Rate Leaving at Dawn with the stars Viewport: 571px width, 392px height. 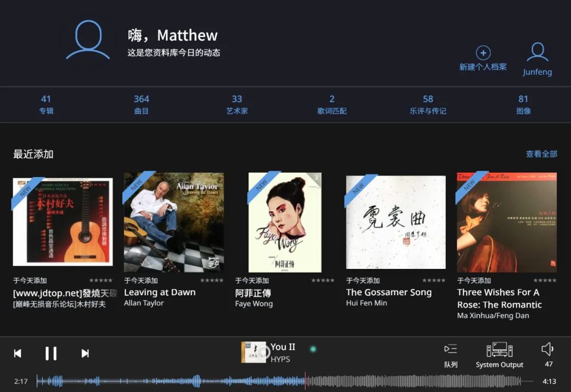[x=211, y=280]
